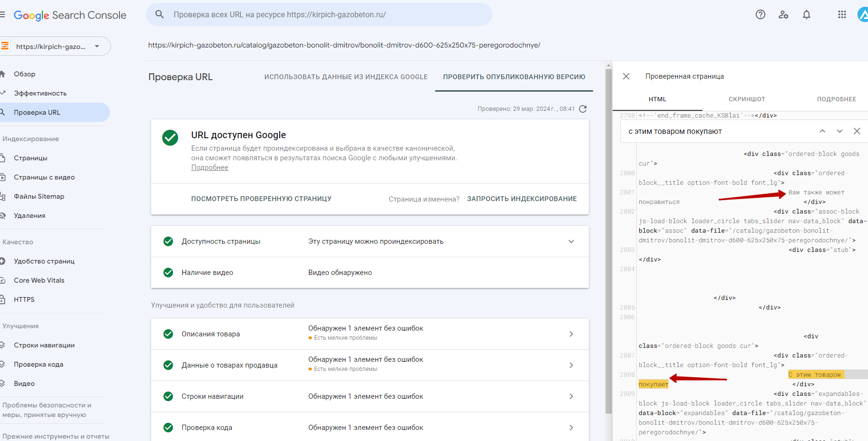Click ЗАПРОСИТЬ ИНДЕКСИРОВАНИЕ button
The height and width of the screenshot is (441, 868).
(x=522, y=199)
